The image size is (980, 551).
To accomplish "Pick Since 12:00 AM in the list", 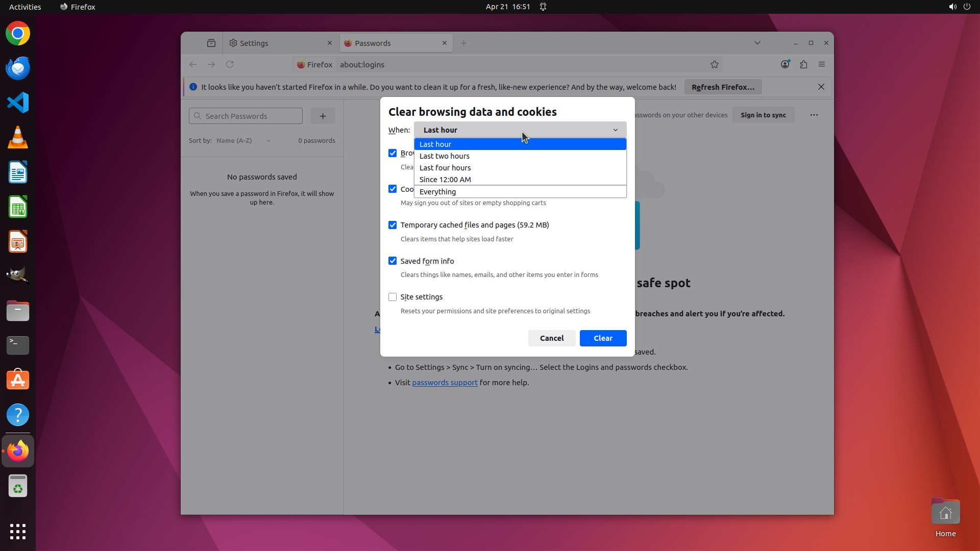I will click(x=445, y=180).
